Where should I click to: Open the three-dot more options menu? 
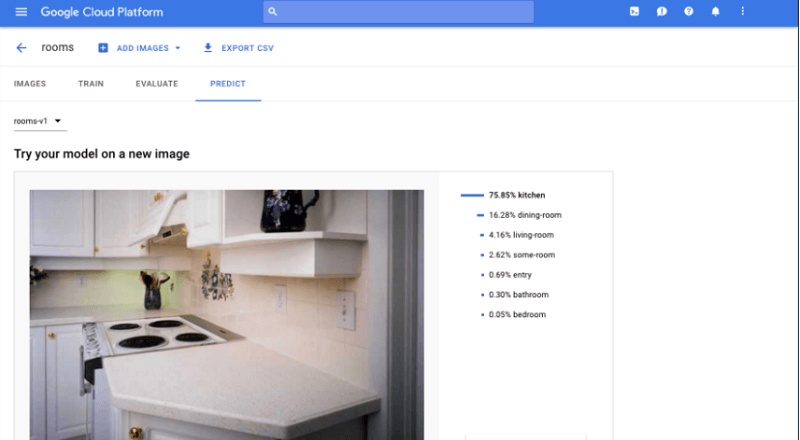(742, 12)
